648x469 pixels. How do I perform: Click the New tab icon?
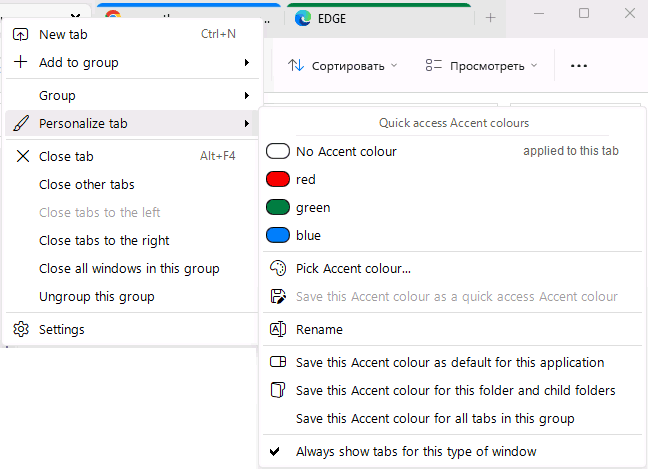coord(21,34)
